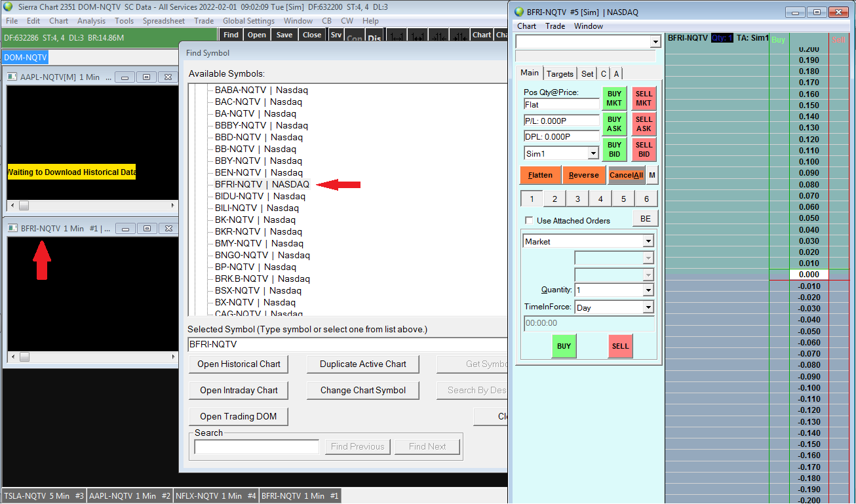
Task: Click the red SELL button below TimeInForce
Action: coord(620,346)
